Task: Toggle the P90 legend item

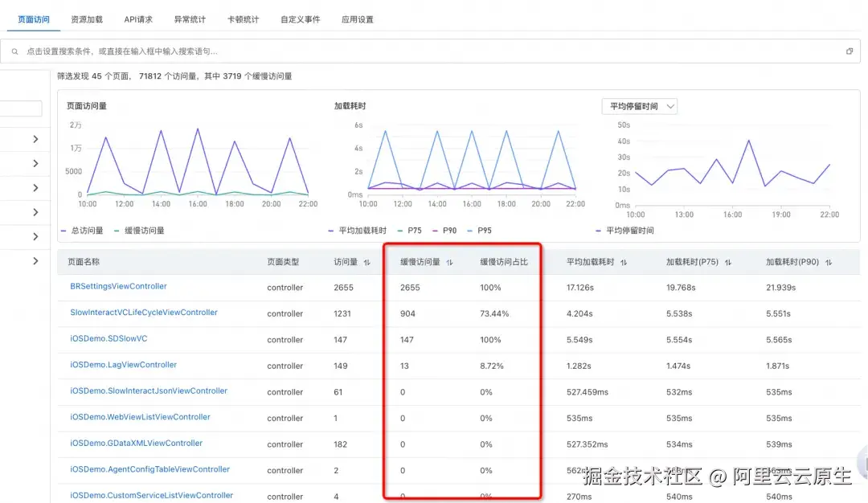Action: (444, 230)
